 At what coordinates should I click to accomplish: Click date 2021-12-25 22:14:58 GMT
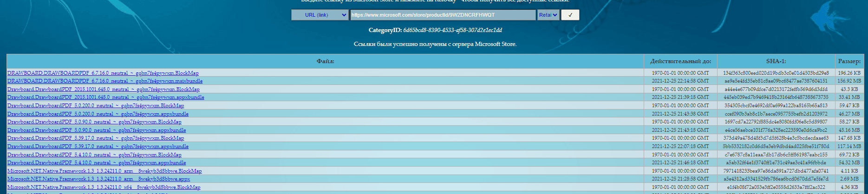click(680, 81)
